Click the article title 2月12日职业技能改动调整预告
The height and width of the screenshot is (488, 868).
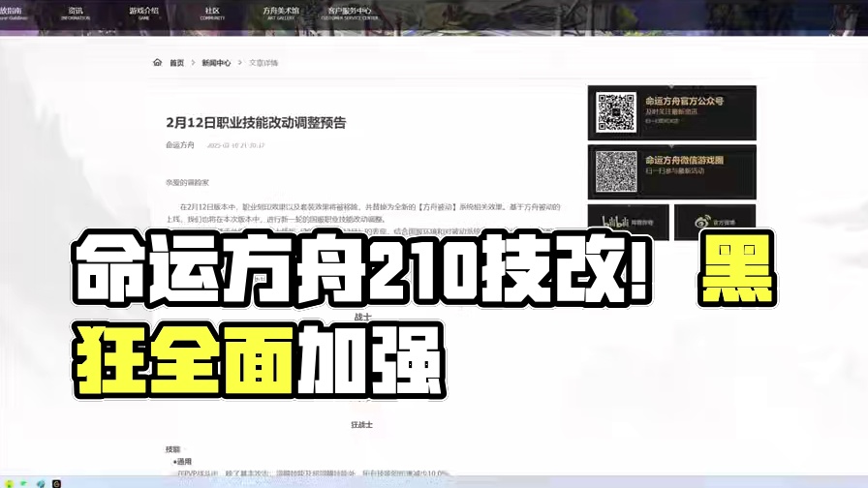[x=256, y=123]
